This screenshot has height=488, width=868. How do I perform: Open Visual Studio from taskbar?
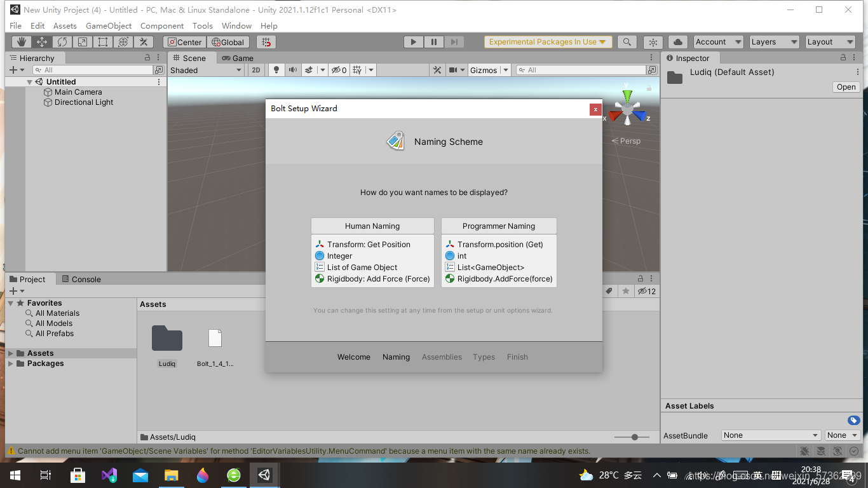click(109, 475)
